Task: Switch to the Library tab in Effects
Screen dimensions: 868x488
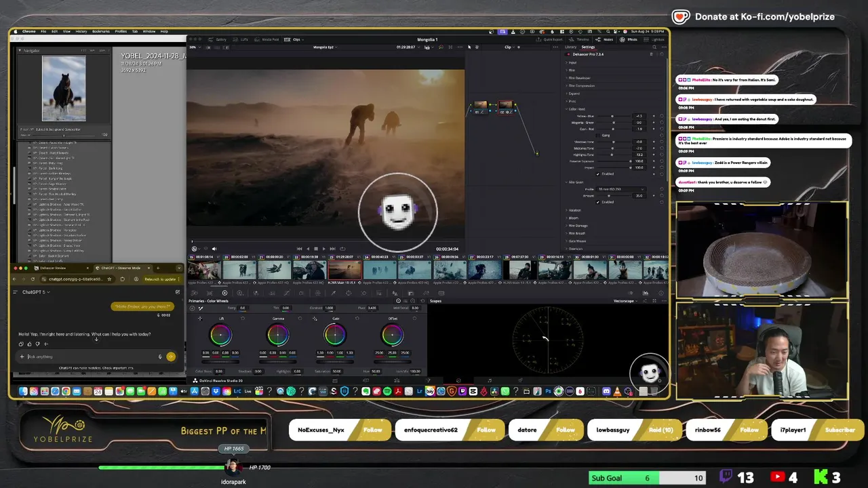Action: click(x=570, y=47)
